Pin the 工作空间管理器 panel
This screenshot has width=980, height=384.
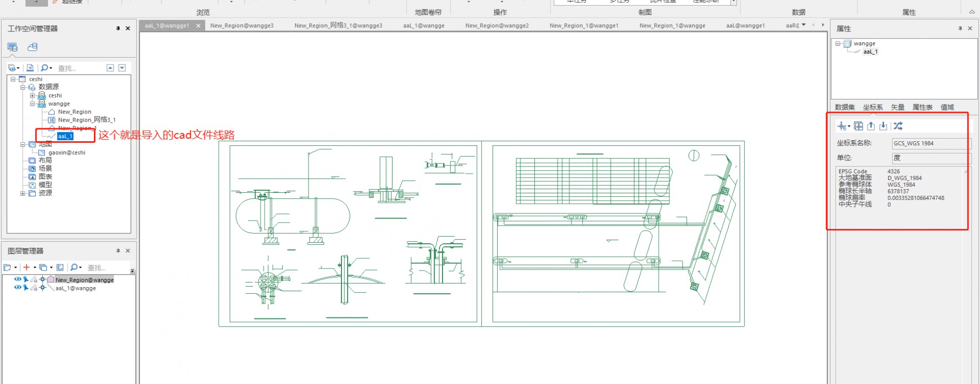point(118,28)
